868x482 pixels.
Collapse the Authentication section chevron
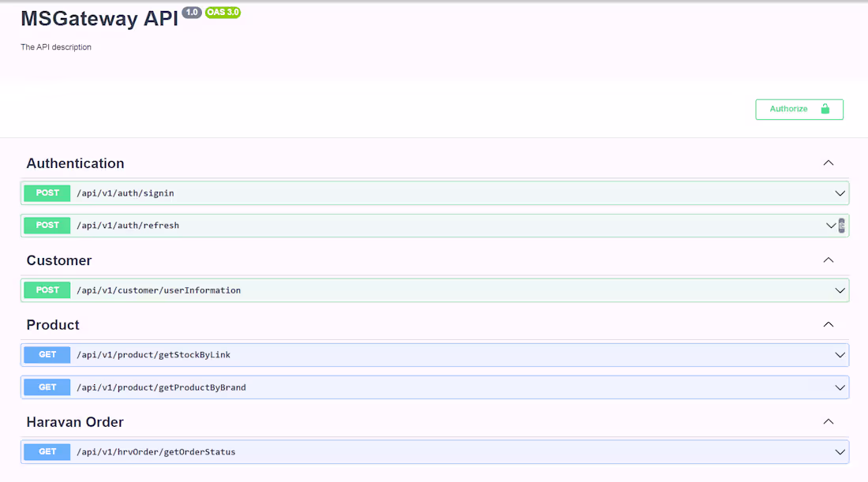coord(829,163)
